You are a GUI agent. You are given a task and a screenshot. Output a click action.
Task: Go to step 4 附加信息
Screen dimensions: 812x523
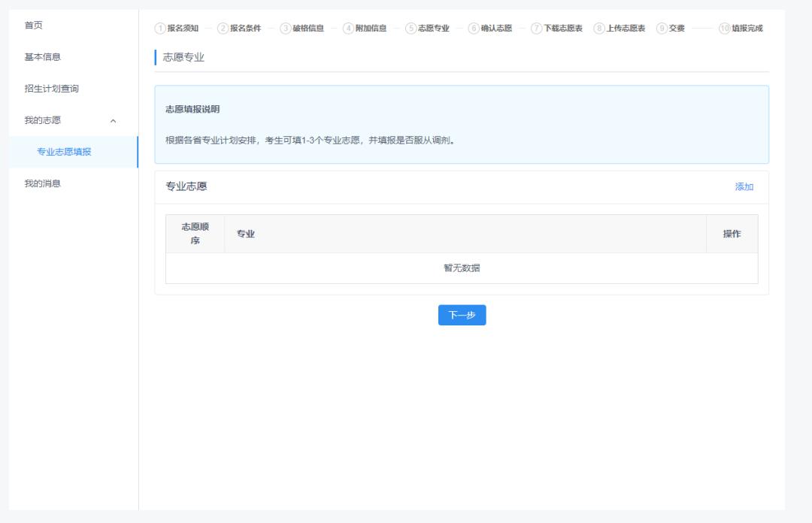[x=365, y=29]
